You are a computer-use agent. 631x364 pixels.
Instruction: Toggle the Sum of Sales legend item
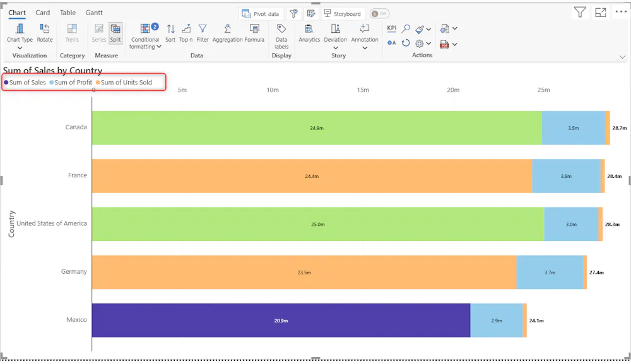(25, 83)
